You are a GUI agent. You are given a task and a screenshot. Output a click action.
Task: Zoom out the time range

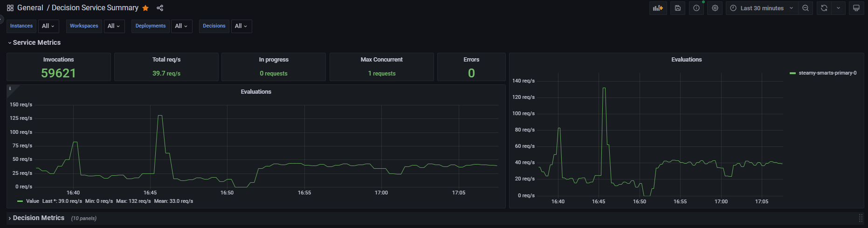pyautogui.click(x=806, y=8)
